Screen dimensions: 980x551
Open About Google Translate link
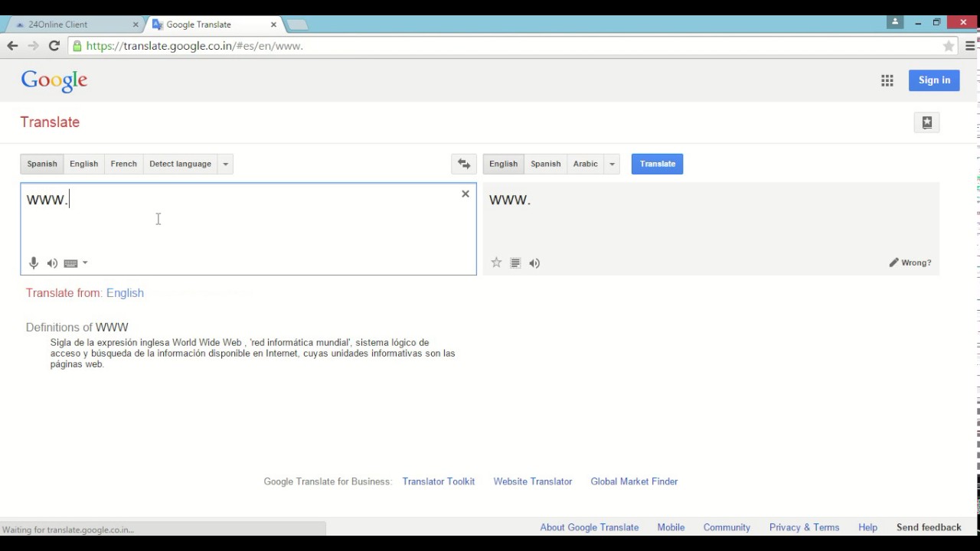point(590,527)
